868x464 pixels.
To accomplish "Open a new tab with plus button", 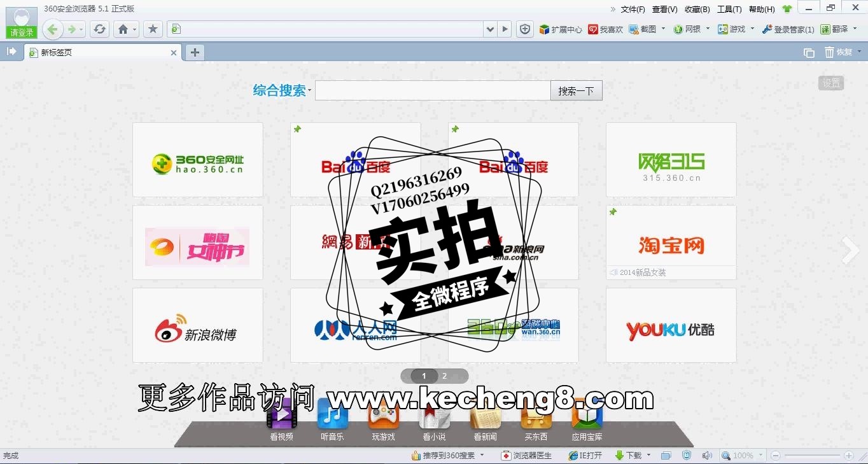I will pos(195,52).
